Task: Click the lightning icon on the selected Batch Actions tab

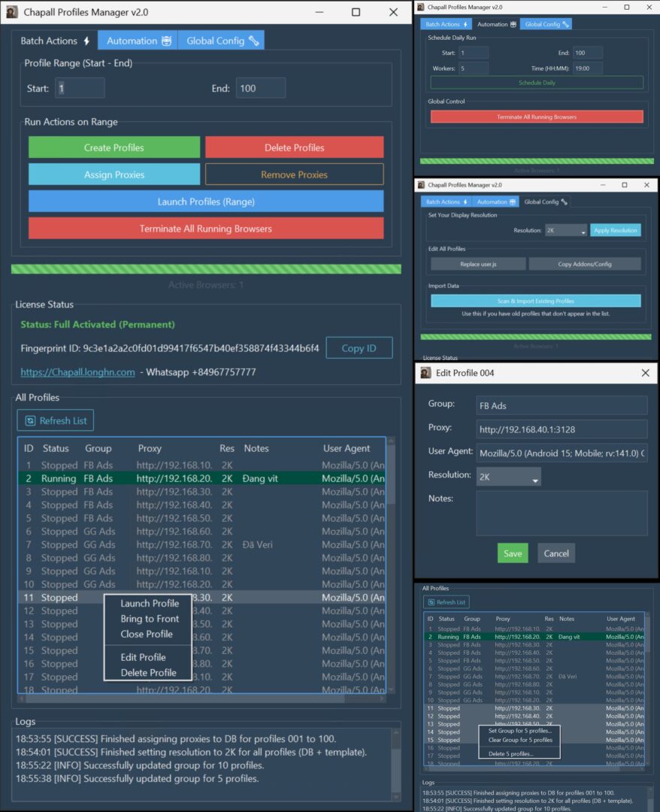Action: point(87,41)
